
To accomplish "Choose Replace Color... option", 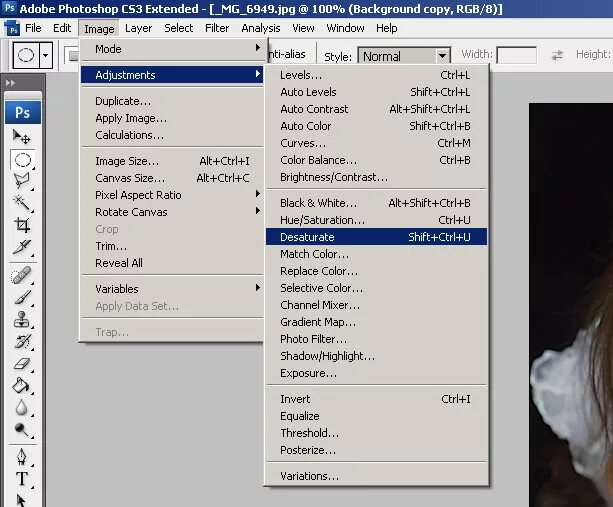I will click(x=376, y=271).
